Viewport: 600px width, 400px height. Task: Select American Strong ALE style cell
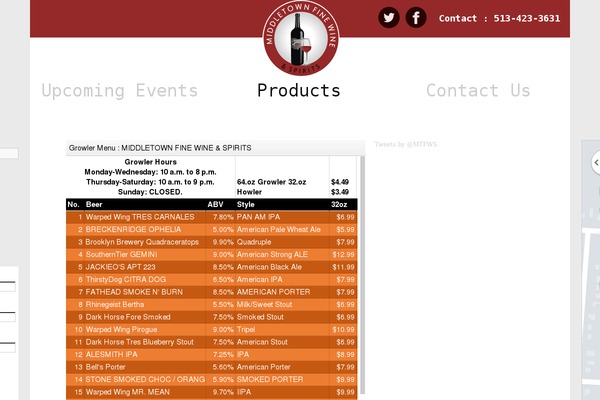[x=272, y=255]
